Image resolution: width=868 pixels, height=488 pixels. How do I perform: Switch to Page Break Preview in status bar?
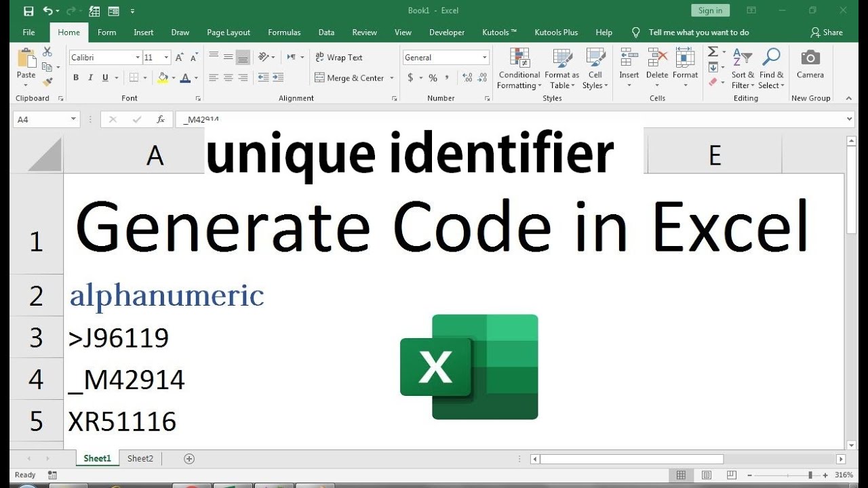click(x=732, y=475)
